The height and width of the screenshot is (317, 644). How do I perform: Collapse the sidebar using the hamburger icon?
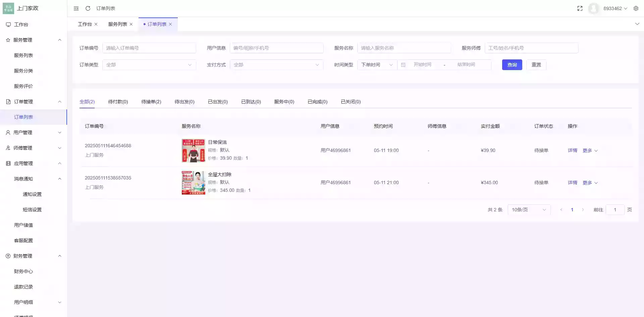click(76, 8)
